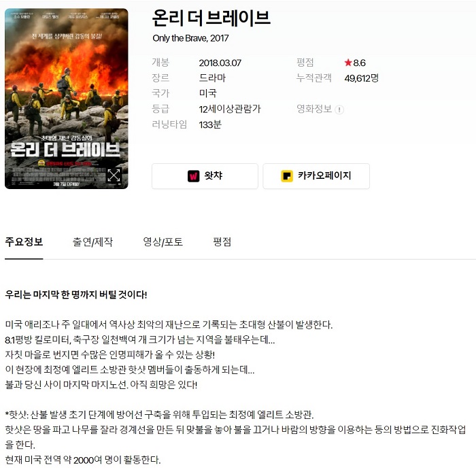Click the 영화정보 label text
The image size is (476, 472).
pos(314,109)
